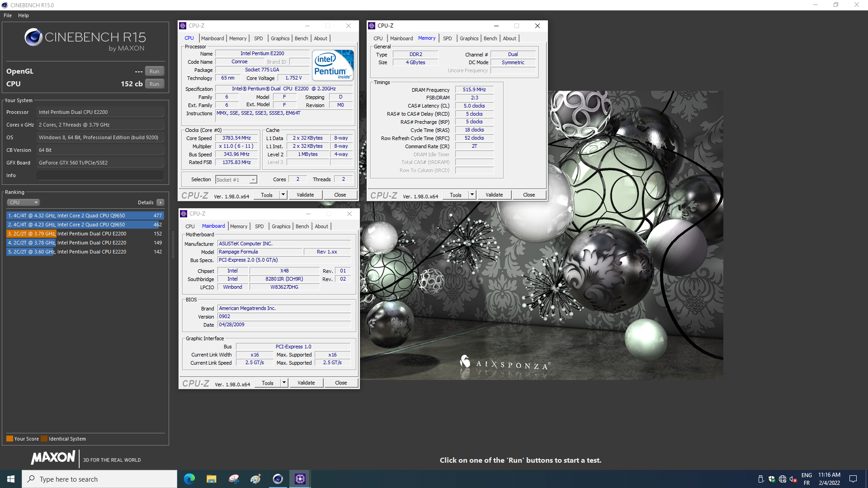Viewport: 868px width, 488px height.
Task: Open the Windows Security tray icon
Action: (x=772, y=479)
